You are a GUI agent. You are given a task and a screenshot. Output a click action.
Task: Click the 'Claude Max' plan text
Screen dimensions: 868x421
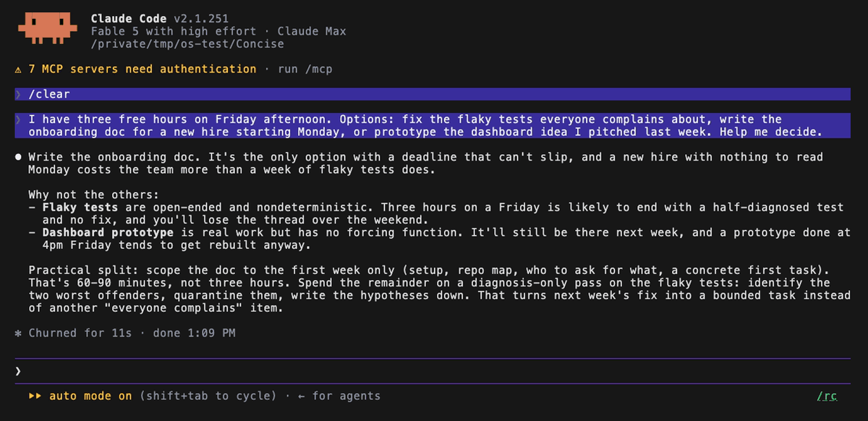[312, 31]
